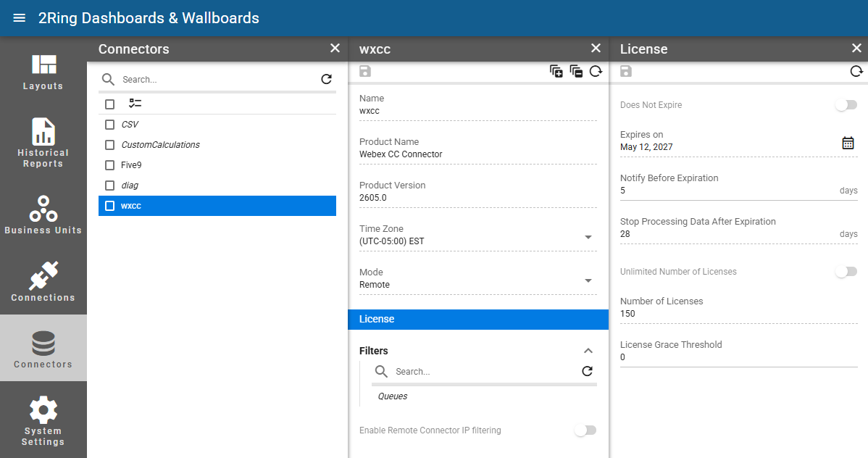The height and width of the screenshot is (458, 868).
Task: Click the multi-select list icon in Connectors
Action: tap(135, 104)
